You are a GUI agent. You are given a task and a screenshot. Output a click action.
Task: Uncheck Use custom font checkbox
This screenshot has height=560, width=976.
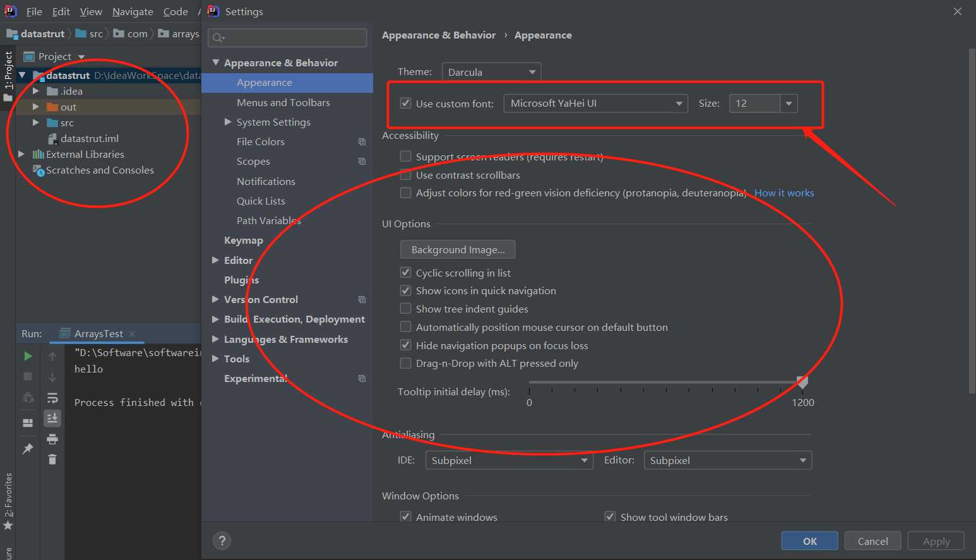click(x=406, y=104)
